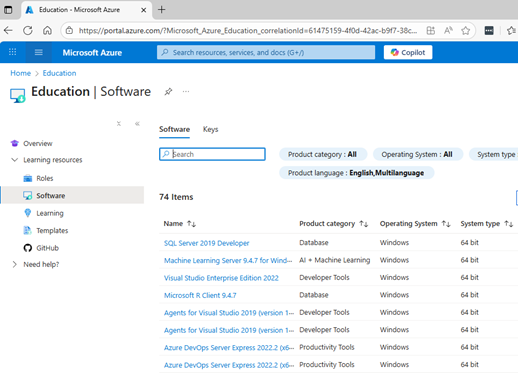View site information lock icon
Screen dimensions: 518x373
pos(69,31)
